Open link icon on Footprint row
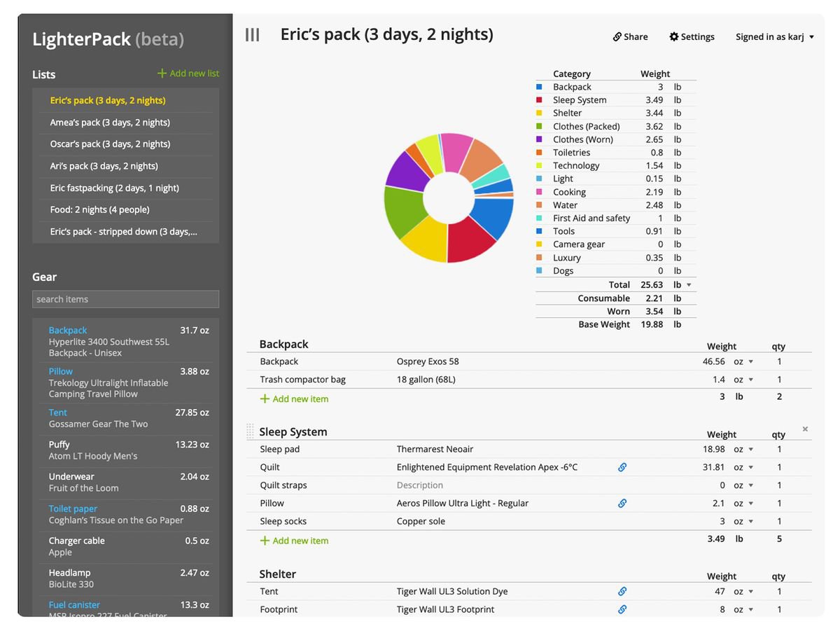This screenshot has height=631, width=840. coord(622,609)
